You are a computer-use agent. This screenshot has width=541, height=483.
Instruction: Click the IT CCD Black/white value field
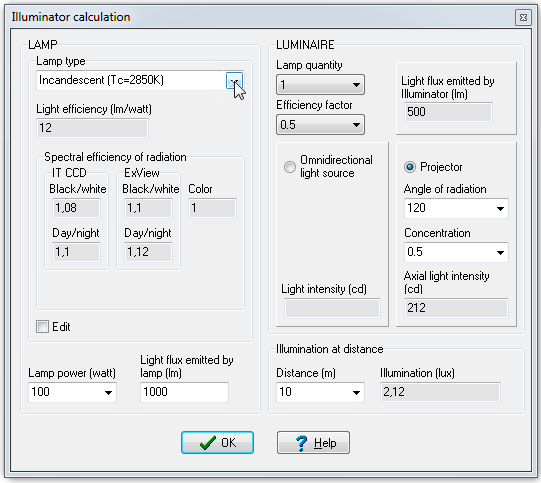76,208
